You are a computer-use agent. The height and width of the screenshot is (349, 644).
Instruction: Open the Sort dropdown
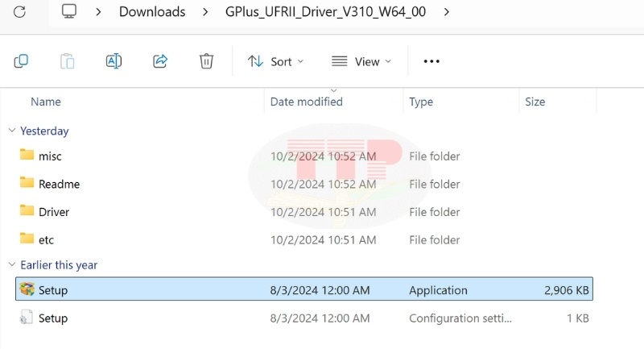click(x=275, y=61)
